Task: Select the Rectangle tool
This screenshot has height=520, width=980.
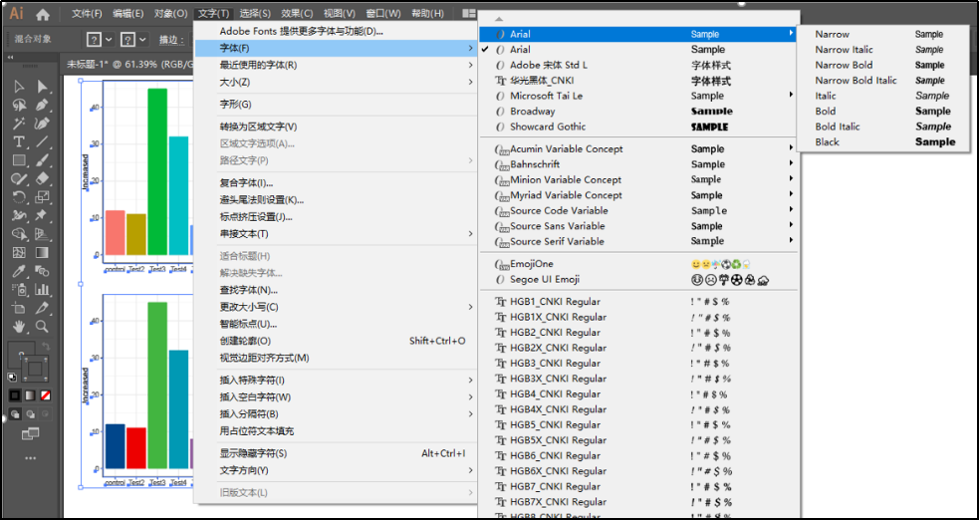Action: 19,160
